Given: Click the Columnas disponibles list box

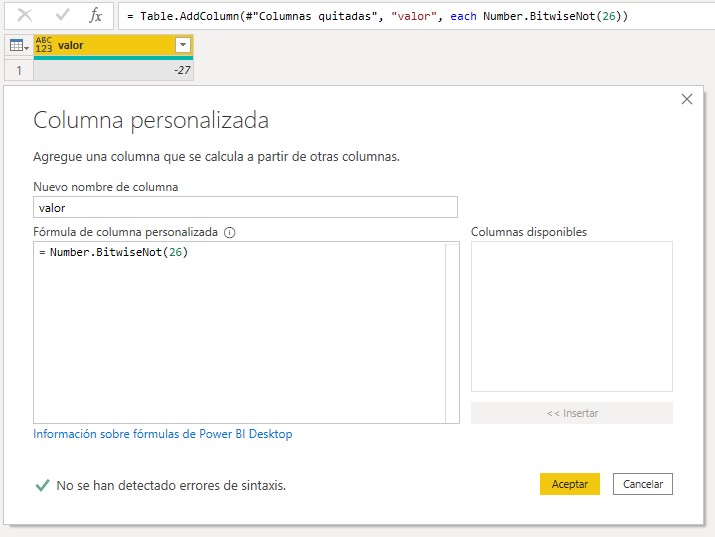Looking at the screenshot, I should tap(571, 316).
